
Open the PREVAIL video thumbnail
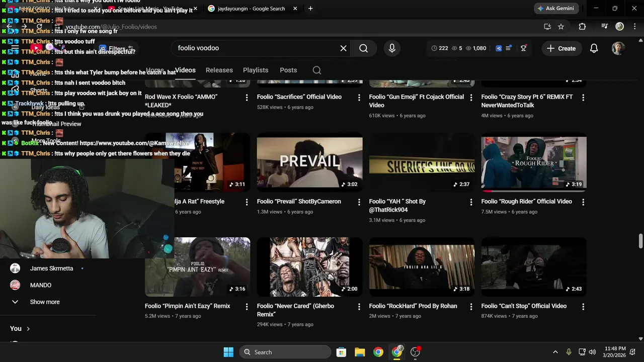tap(309, 162)
